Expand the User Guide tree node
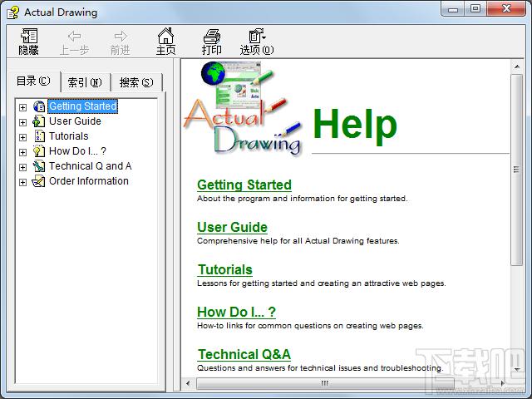Viewport: 532px width, 399px height. click(x=22, y=122)
